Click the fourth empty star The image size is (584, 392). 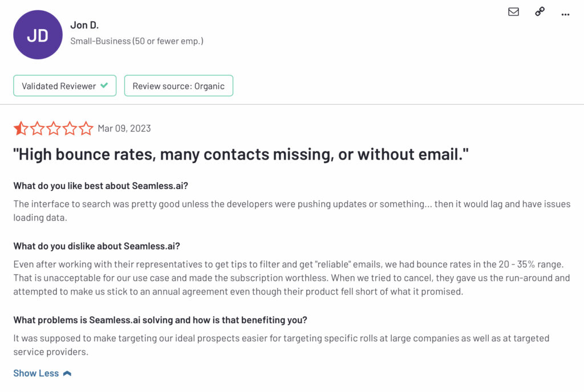point(70,128)
